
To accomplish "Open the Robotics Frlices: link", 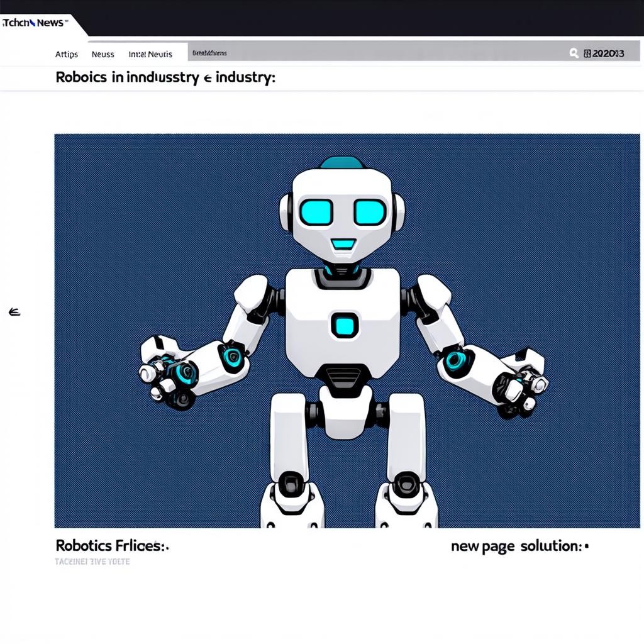I will tap(112, 545).
